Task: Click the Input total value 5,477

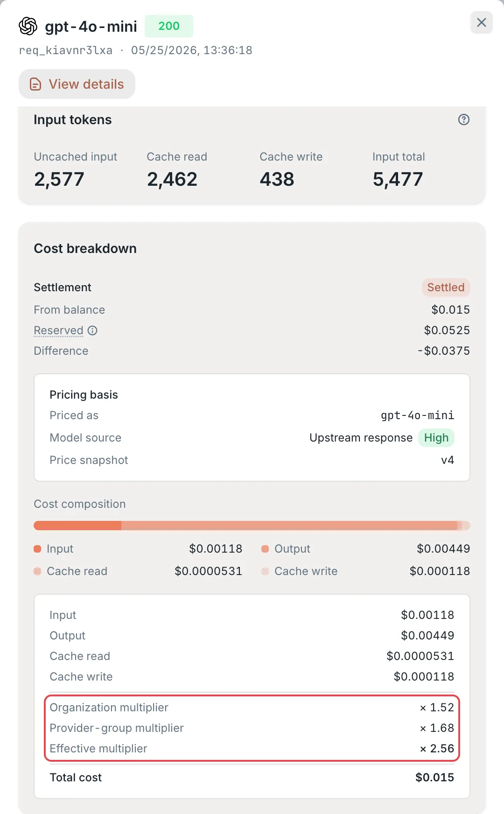Action: click(398, 179)
